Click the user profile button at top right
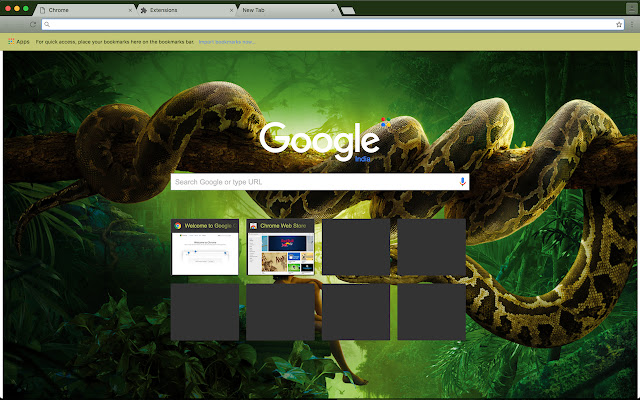The width and height of the screenshot is (640, 400). [631, 8]
